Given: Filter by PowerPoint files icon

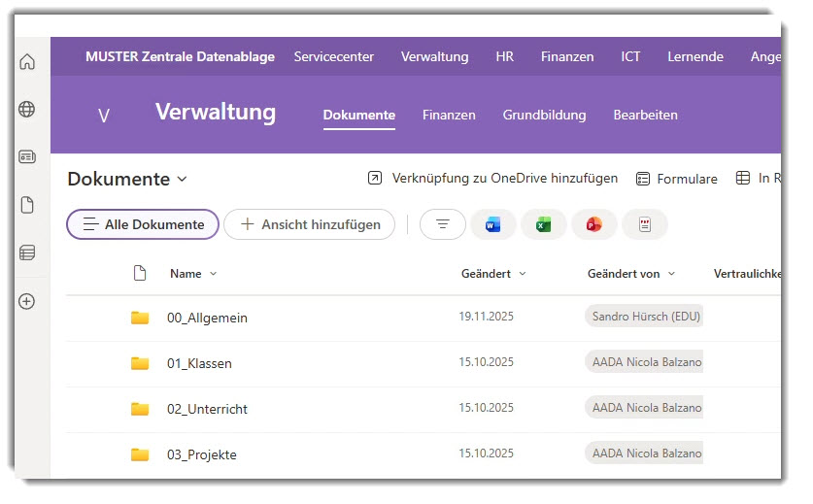Looking at the screenshot, I should pyautogui.click(x=593, y=224).
